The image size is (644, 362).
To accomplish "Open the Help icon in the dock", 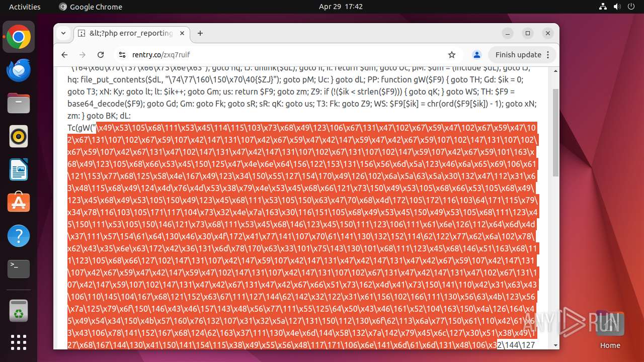I will 19,236.
